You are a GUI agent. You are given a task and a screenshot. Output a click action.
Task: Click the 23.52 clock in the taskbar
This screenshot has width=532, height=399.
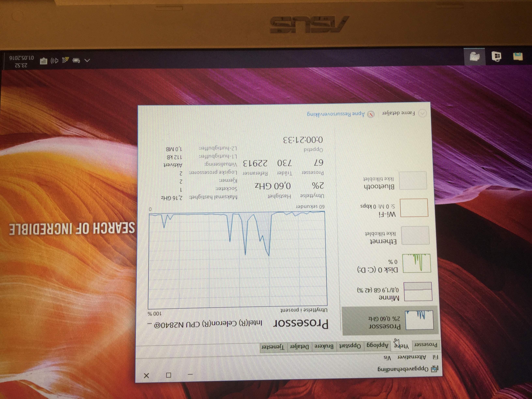click(x=21, y=65)
